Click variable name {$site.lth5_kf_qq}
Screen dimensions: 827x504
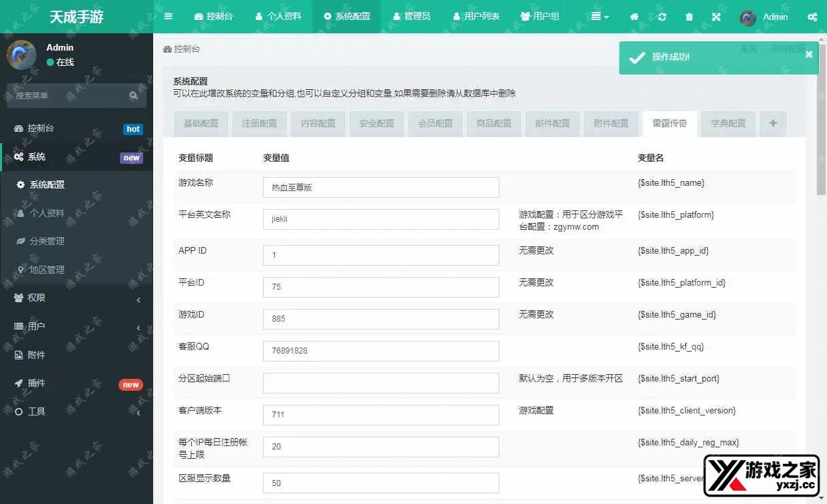coord(671,347)
